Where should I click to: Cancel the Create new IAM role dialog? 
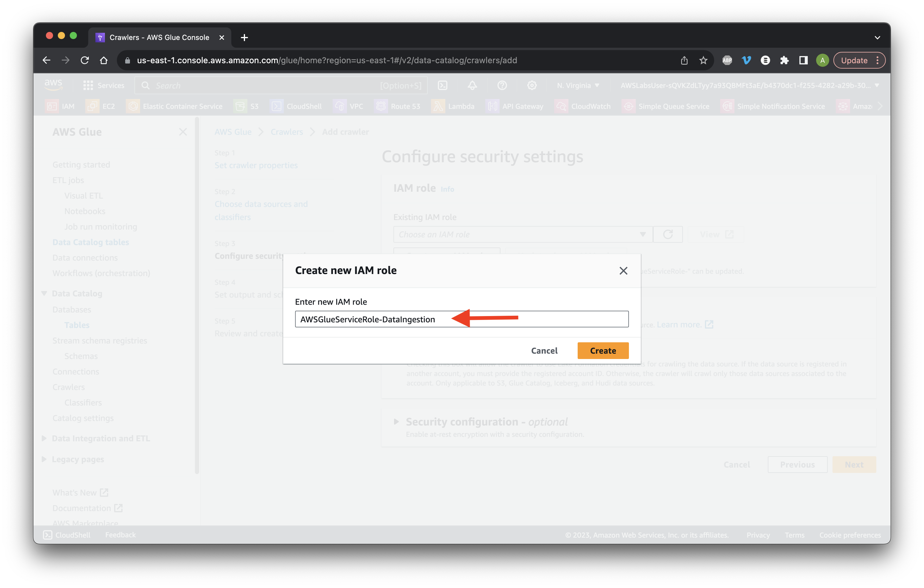click(x=544, y=350)
